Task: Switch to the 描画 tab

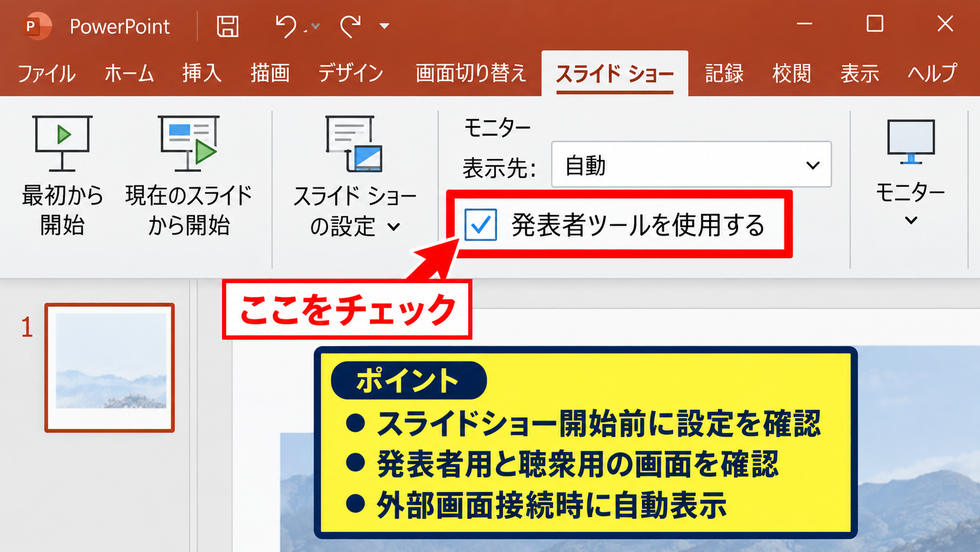Action: 270,73
